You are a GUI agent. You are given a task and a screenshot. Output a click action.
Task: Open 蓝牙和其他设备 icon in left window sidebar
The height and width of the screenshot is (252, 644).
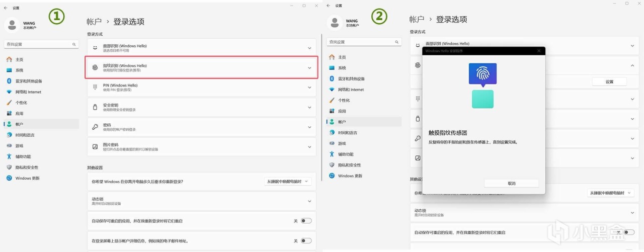9,81
